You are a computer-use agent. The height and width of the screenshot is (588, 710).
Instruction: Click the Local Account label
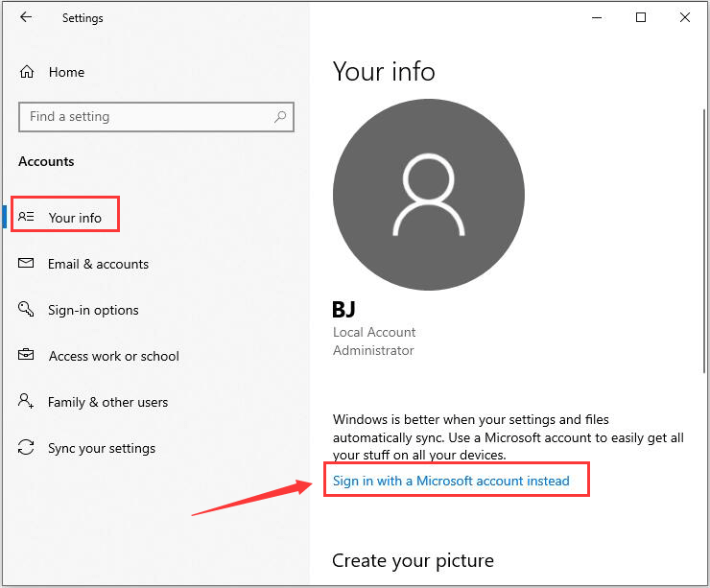374,332
